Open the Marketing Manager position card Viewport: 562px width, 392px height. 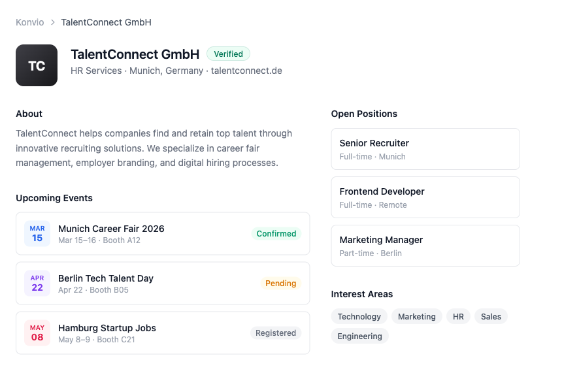[425, 246]
